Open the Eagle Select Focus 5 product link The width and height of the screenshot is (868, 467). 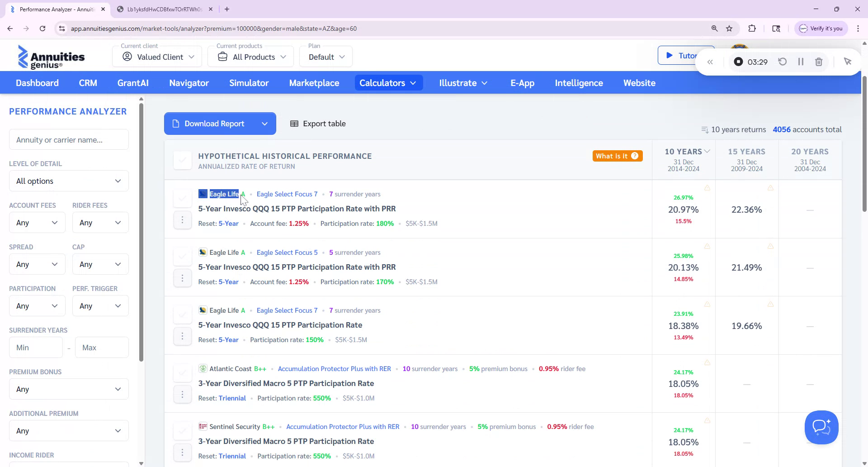pyautogui.click(x=287, y=252)
